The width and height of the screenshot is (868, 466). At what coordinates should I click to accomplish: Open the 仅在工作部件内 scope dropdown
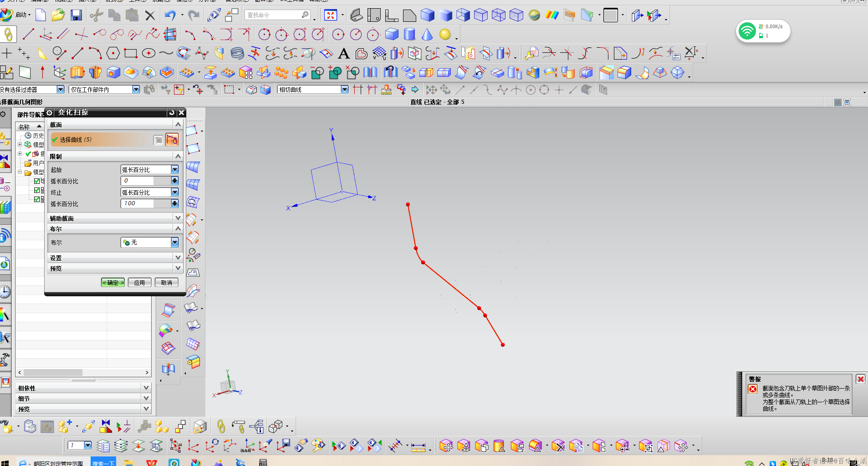136,90
